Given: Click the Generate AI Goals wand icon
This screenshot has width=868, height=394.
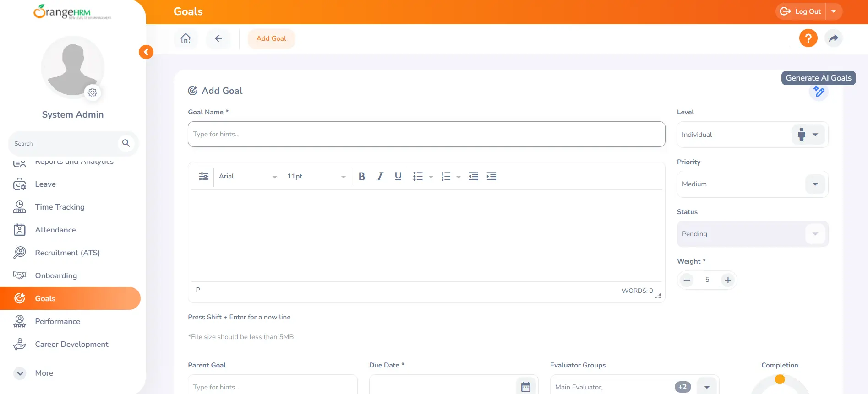Looking at the screenshot, I should pyautogui.click(x=819, y=92).
